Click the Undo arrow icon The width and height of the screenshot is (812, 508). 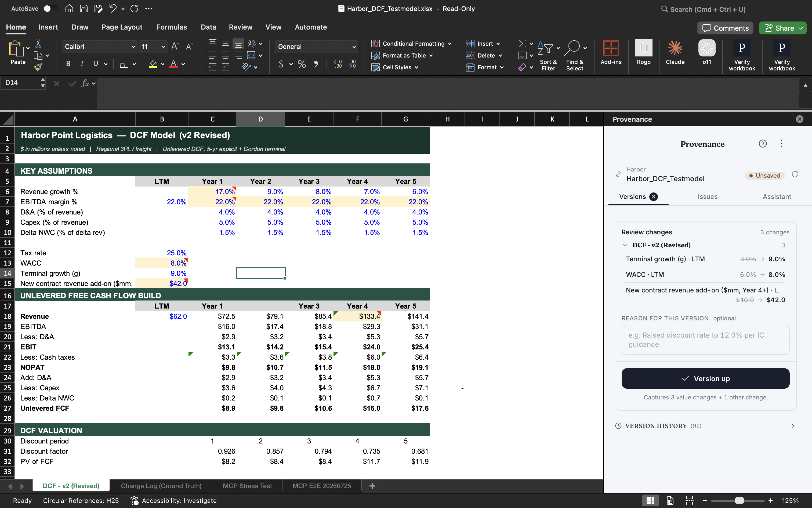click(113, 9)
